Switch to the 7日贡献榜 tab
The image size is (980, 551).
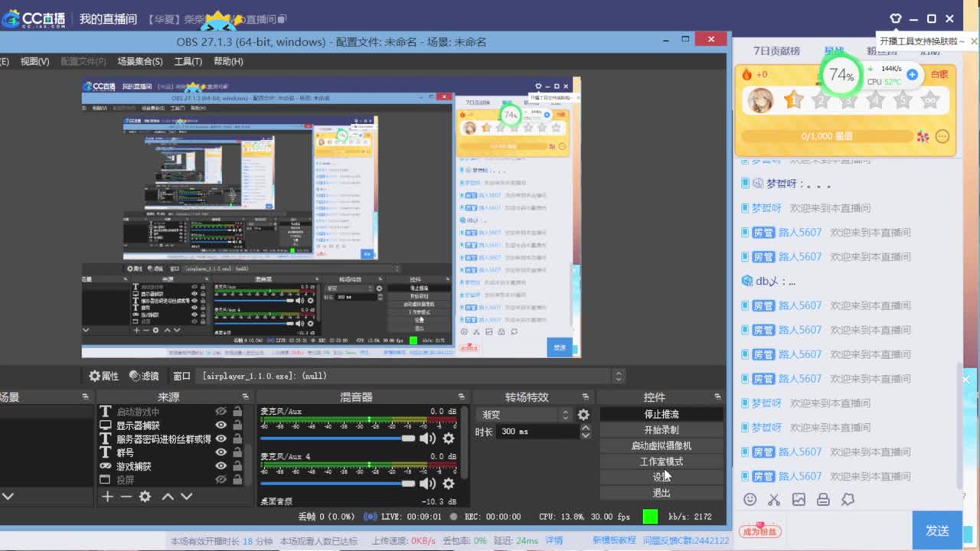point(776,51)
